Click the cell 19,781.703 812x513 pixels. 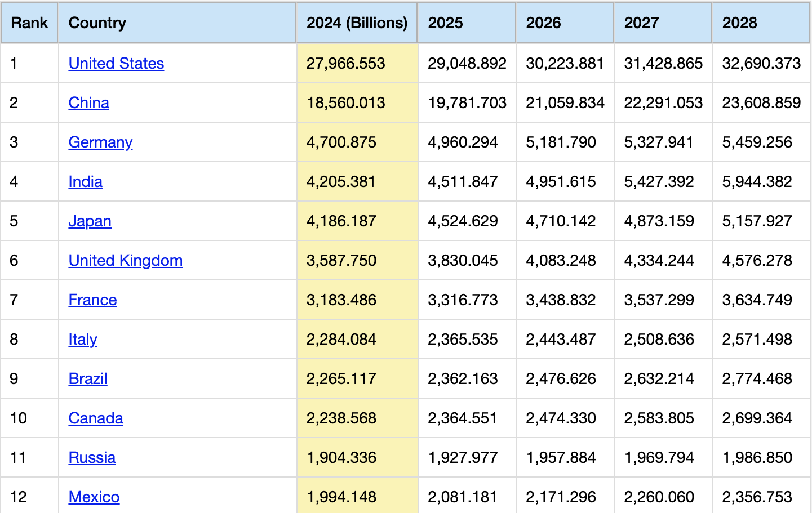click(x=467, y=103)
